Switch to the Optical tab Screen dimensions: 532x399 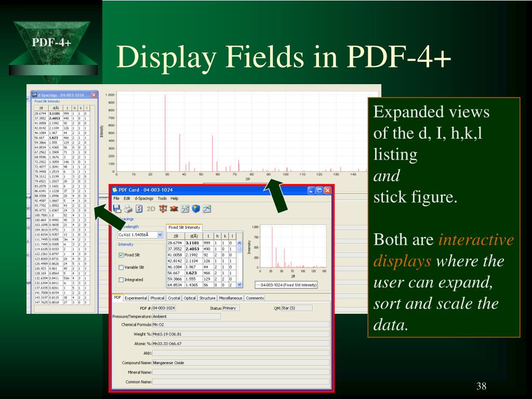point(190,298)
